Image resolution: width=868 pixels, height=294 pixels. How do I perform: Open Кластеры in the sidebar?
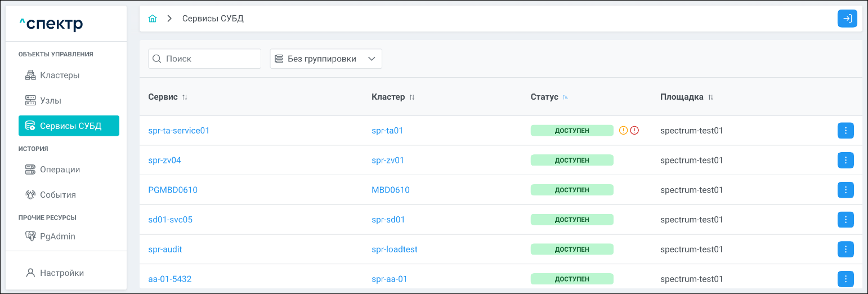point(59,75)
